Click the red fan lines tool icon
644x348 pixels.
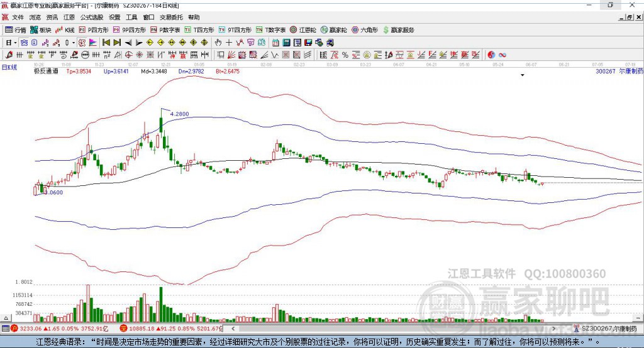(231, 55)
